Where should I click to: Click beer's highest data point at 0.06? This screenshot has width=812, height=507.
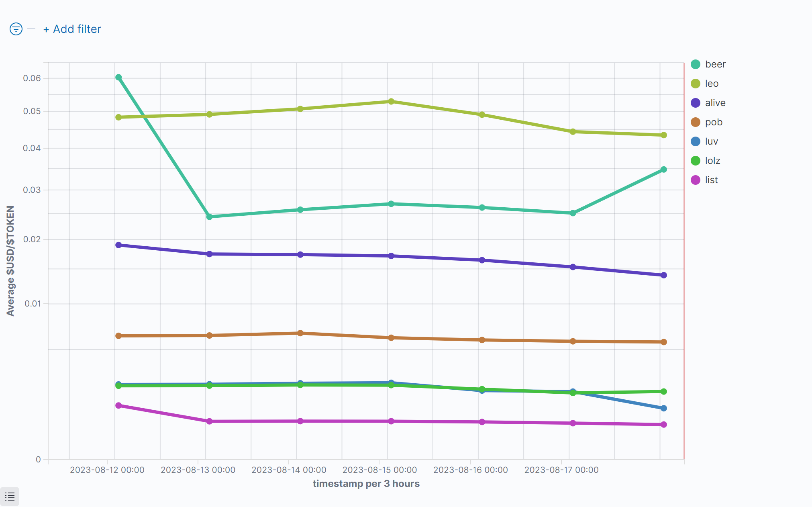pyautogui.click(x=118, y=78)
